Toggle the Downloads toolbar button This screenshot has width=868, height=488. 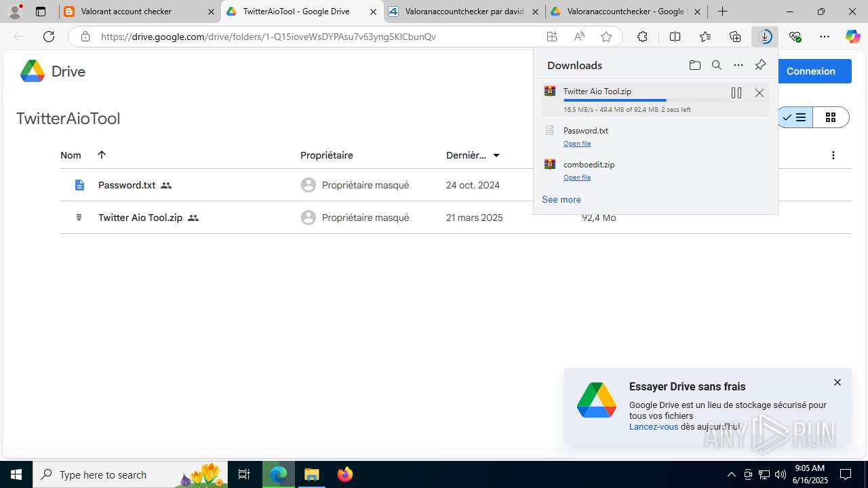click(765, 37)
